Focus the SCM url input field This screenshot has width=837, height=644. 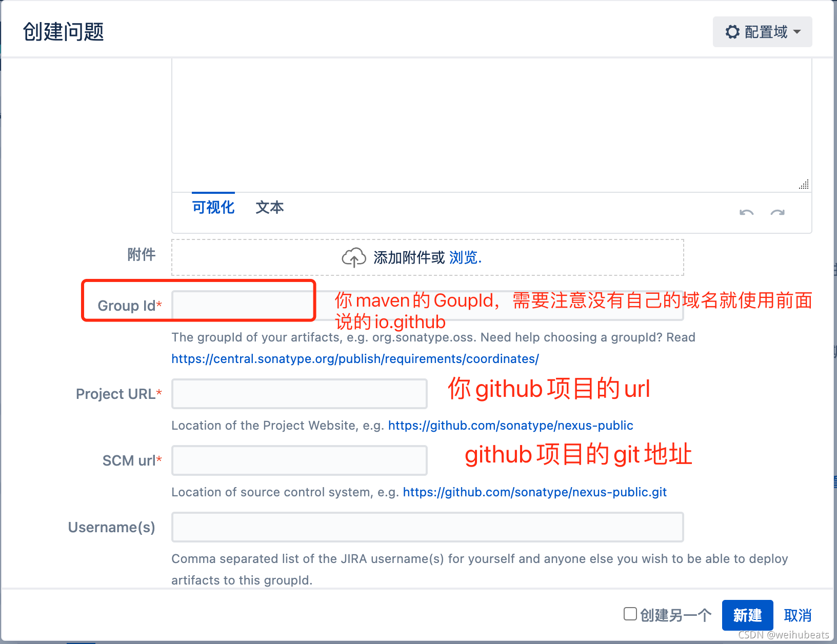coord(300,460)
